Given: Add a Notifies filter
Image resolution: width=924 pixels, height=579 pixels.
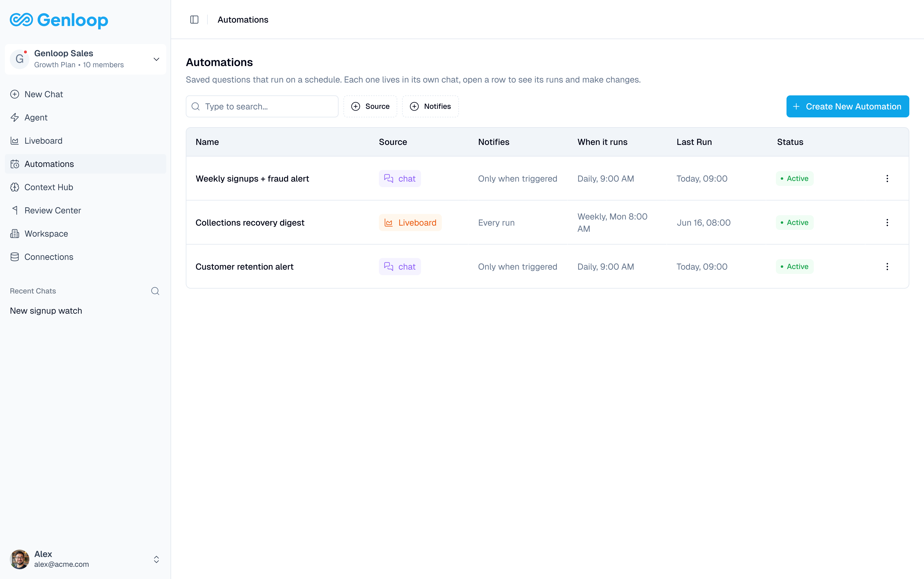Looking at the screenshot, I should pyautogui.click(x=430, y=106).
